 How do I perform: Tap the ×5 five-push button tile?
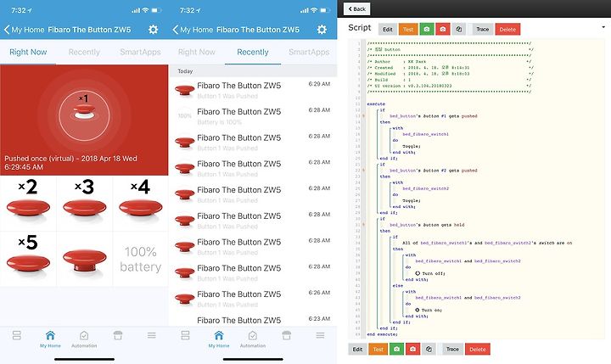click(x=28, y=259)
